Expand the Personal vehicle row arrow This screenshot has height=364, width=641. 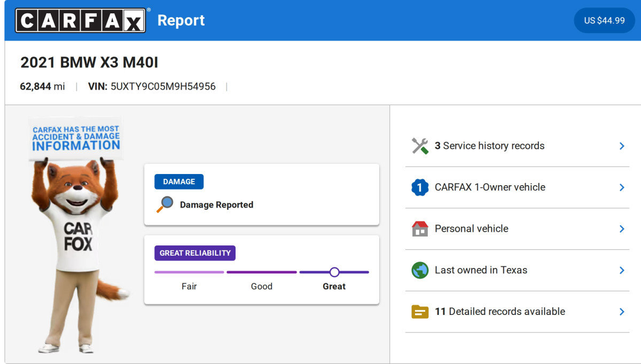tap(622, 228)
